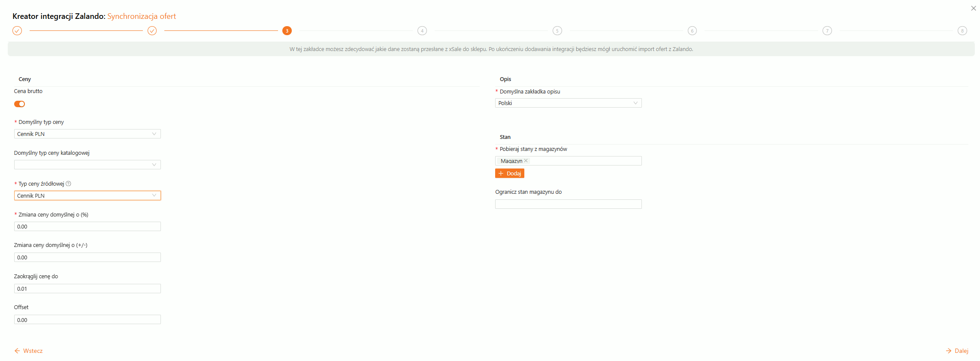
Task: Click help icon next to Typ ceny źródłowej
Action: 69,184
